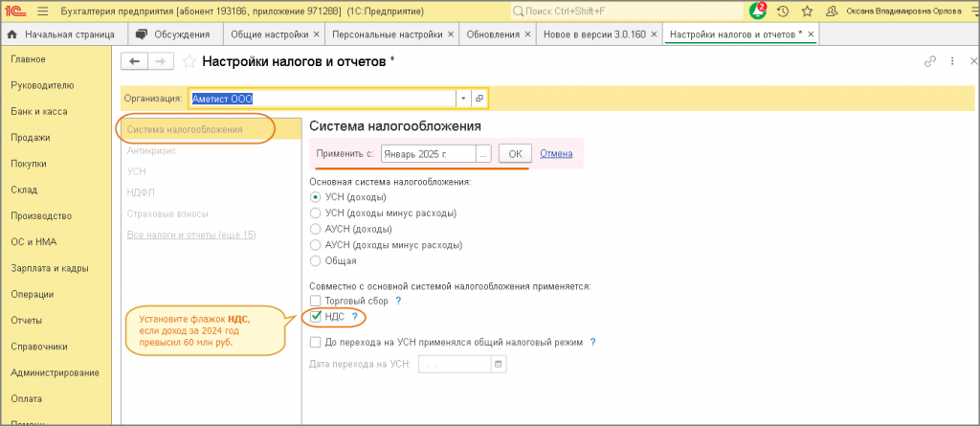Confirm the period with OK button

click(515, 154)
